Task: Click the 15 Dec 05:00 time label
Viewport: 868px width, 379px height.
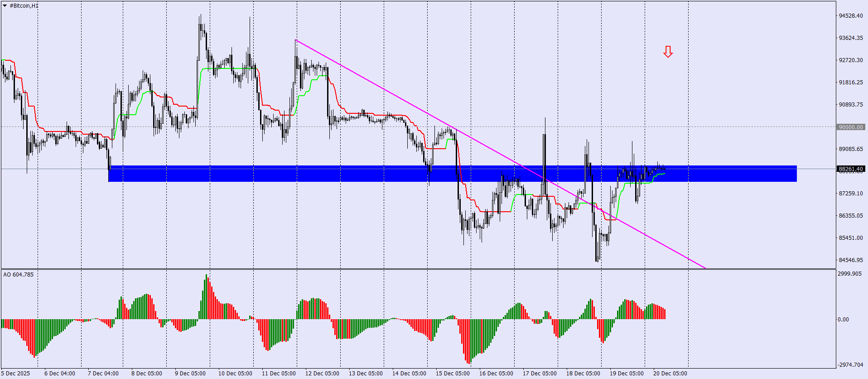Action: [453, 374]
